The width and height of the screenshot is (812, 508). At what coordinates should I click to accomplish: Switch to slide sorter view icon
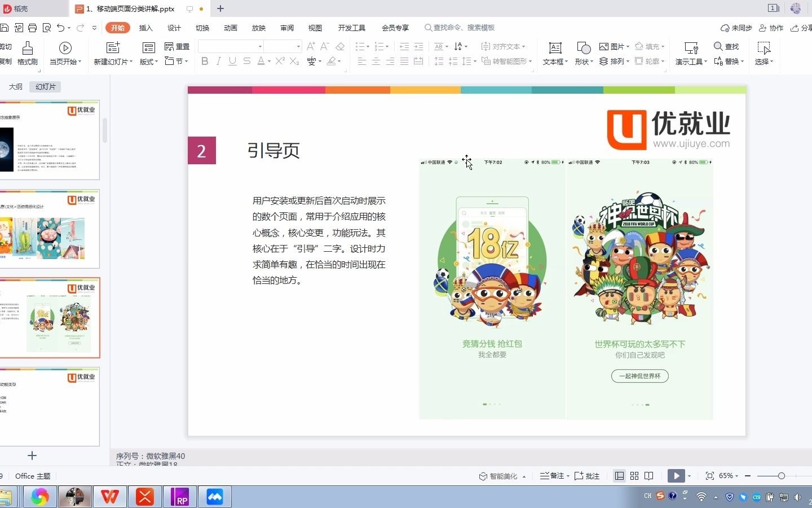coord(634,476)
